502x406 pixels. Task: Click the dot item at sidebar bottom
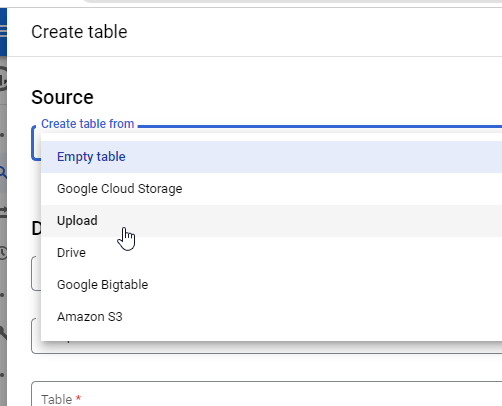tap(2, 375)
